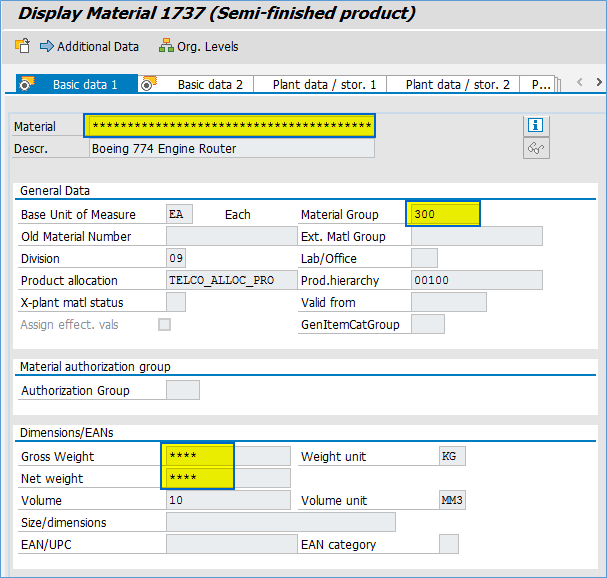Click the Volume unit field
607x578 pixels.
click(452, 500)
